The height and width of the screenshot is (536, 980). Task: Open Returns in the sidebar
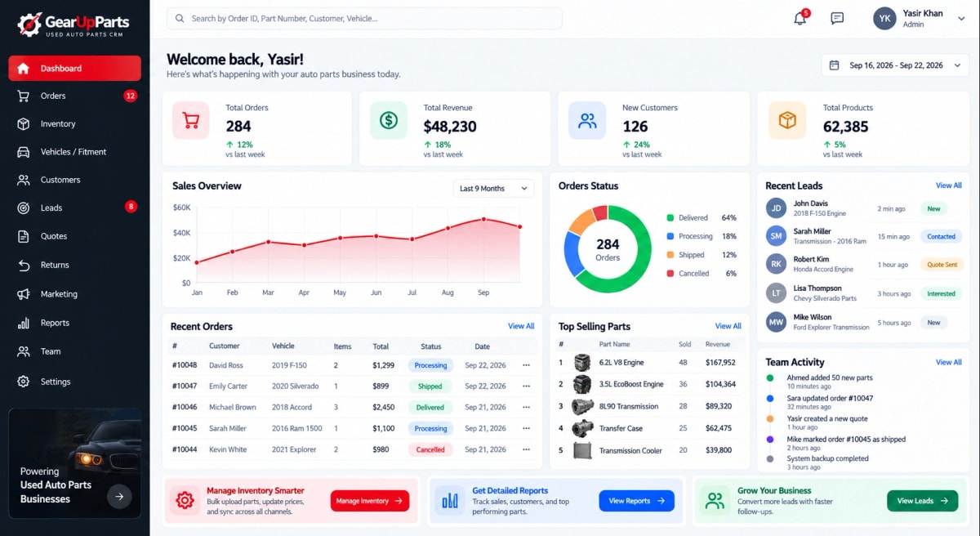[74, 265]
